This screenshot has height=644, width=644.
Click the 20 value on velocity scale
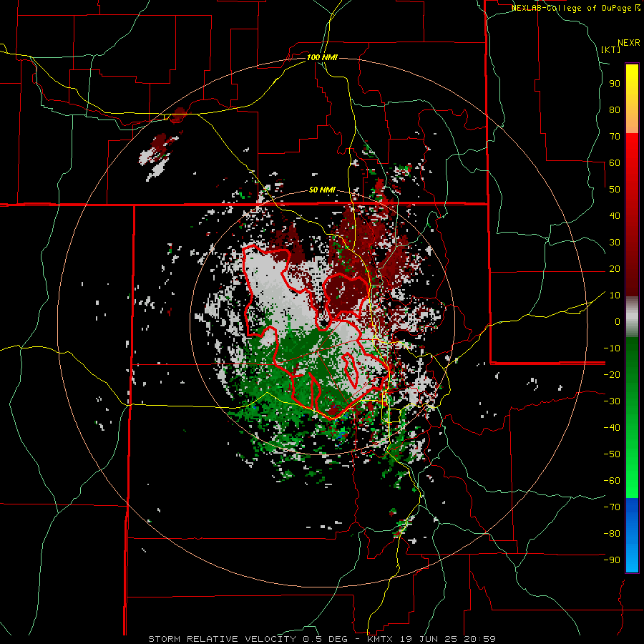tap(615, 268)
